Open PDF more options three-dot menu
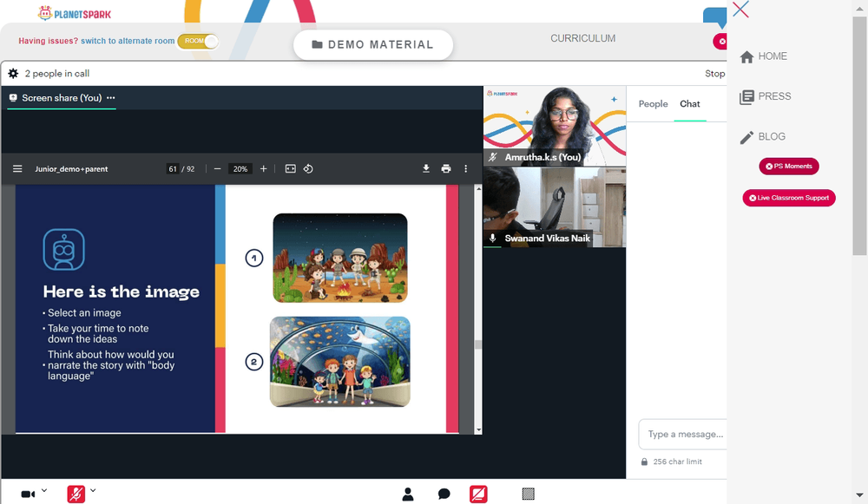 [x=465, y=169]
